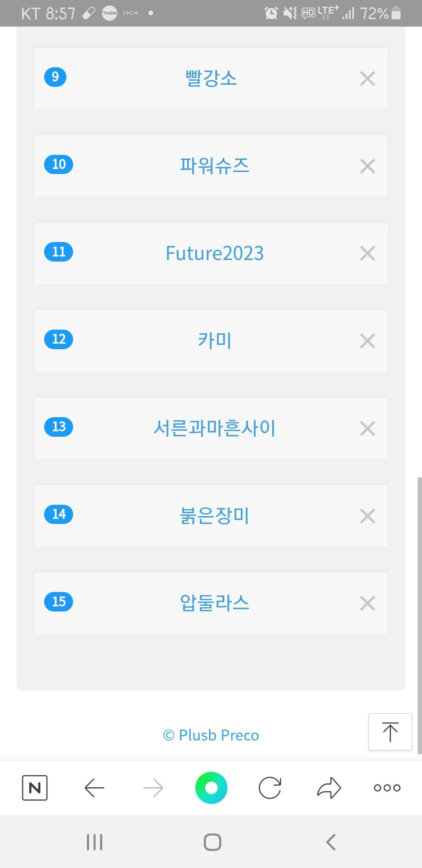Image resolution: width=422 pixels, height=868 pixels.
Task: Tap the green circular search button
Action: (x=211, y=787)
